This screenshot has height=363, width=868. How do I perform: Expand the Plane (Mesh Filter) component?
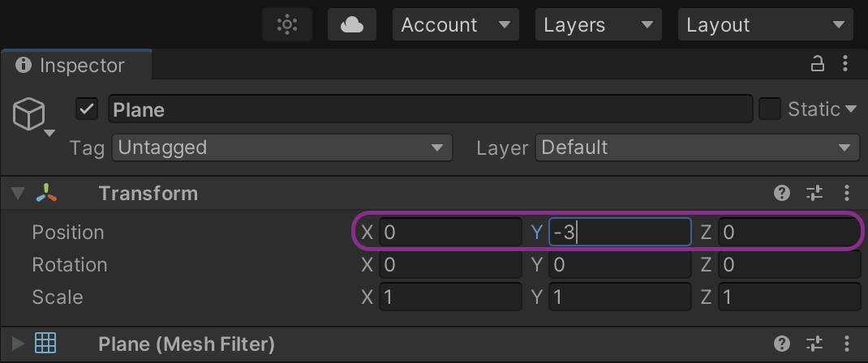[17, 344]
